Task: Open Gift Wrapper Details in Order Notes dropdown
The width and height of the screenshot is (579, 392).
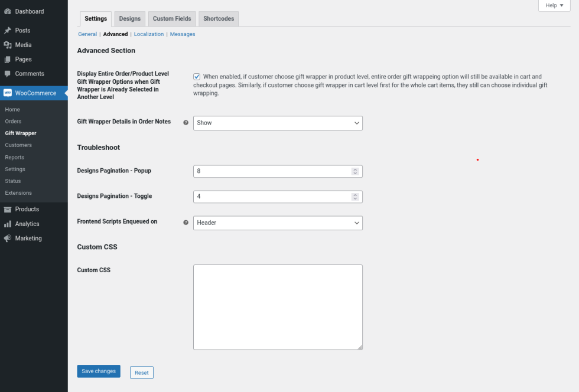Action: coord(278,123)
